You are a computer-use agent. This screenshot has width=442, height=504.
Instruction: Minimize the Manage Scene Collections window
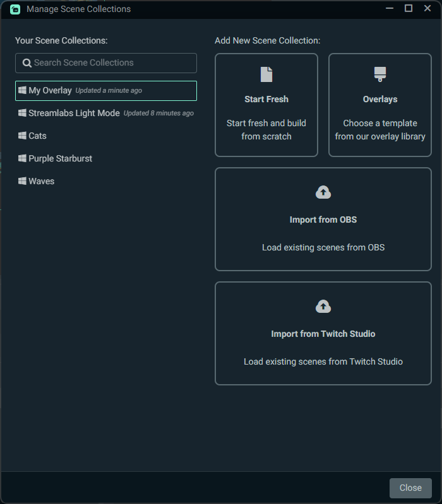click(390, 9)
